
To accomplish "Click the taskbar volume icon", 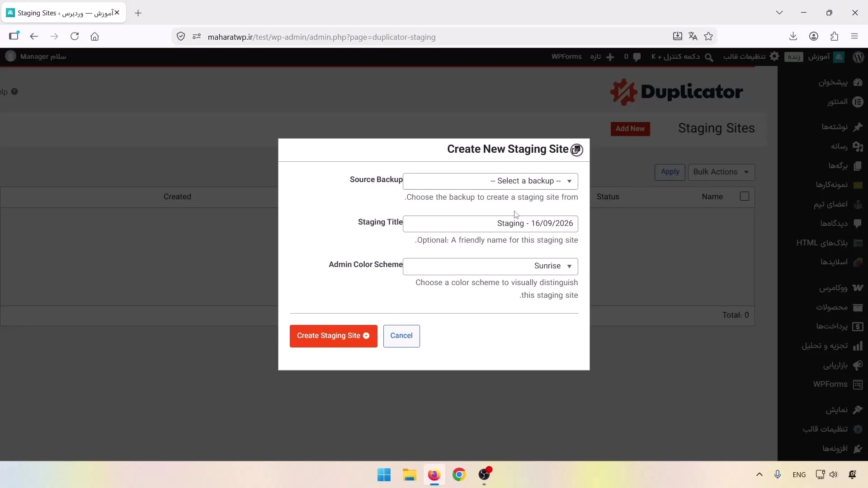I will pos(834,475).
